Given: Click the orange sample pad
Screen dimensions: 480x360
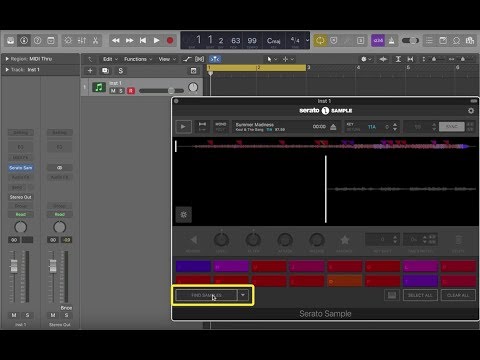Looking at the screenshot, I should point(344,281).
